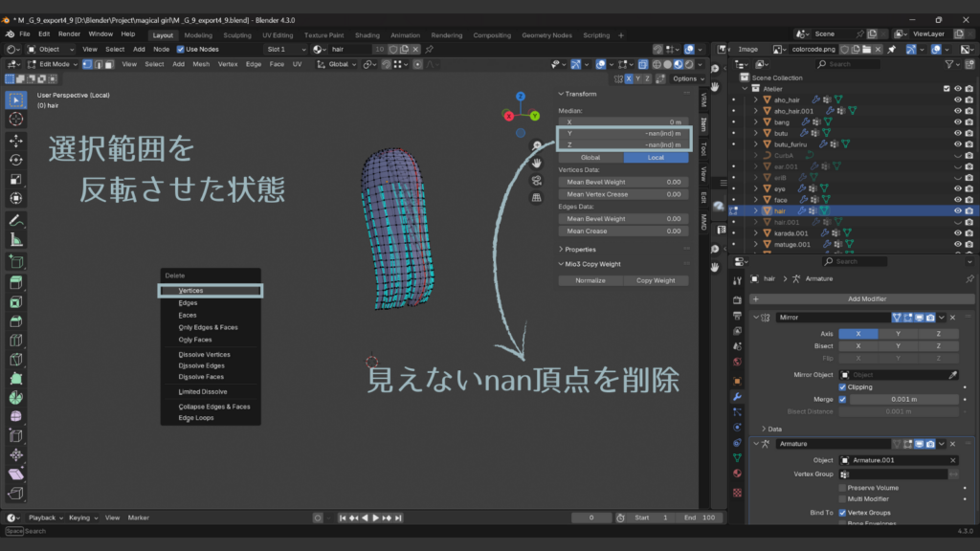Image resolution: width=980 pixels, height=551 pixels.
Task: Hide the bang object with its eye icon
Action: coord(957,122)
